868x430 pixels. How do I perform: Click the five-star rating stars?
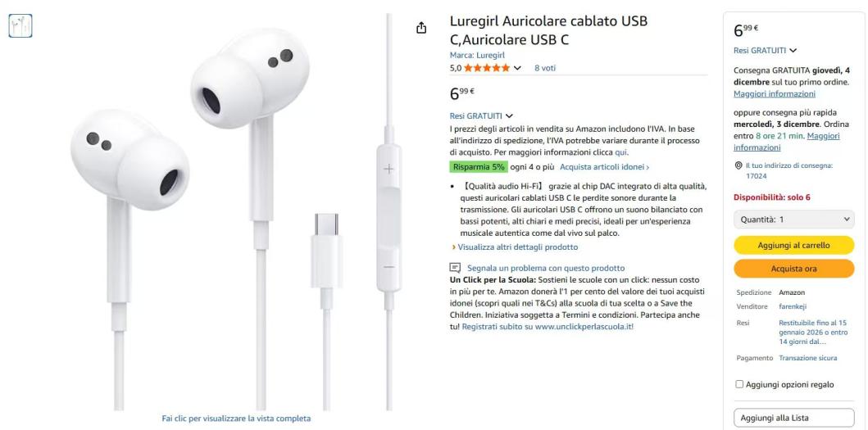tap(487, 68)
